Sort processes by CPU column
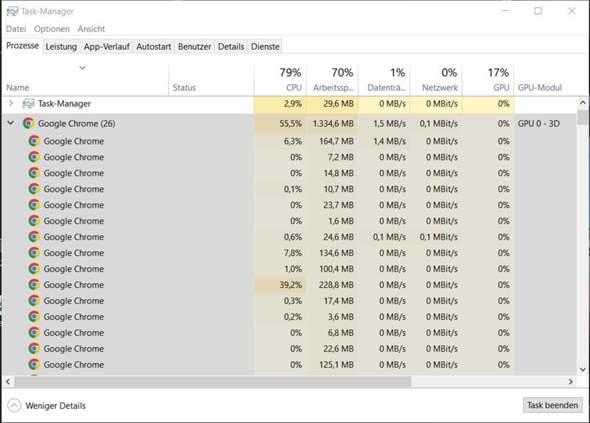Image resolution: width=590 pixels, height=423 pixels. (280, 79)
